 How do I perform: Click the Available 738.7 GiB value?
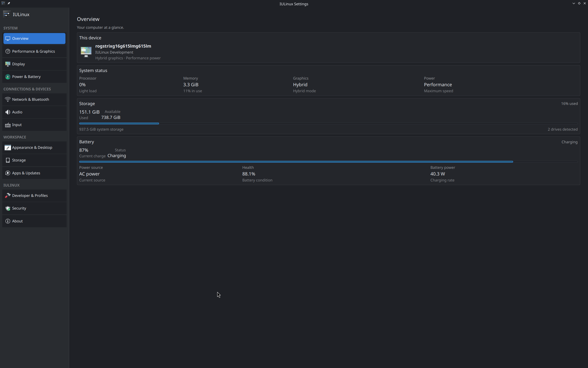click(x=111, y=117)
